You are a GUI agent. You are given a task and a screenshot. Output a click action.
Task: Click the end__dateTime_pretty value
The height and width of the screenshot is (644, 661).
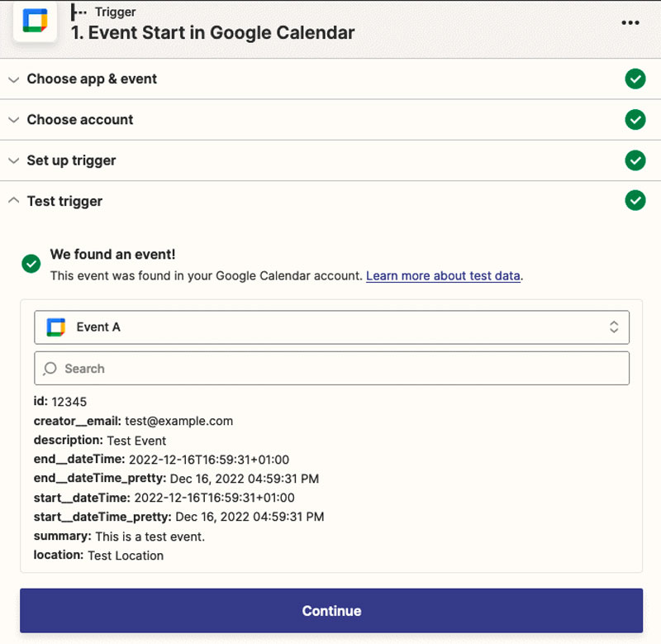tap(245, 479)
